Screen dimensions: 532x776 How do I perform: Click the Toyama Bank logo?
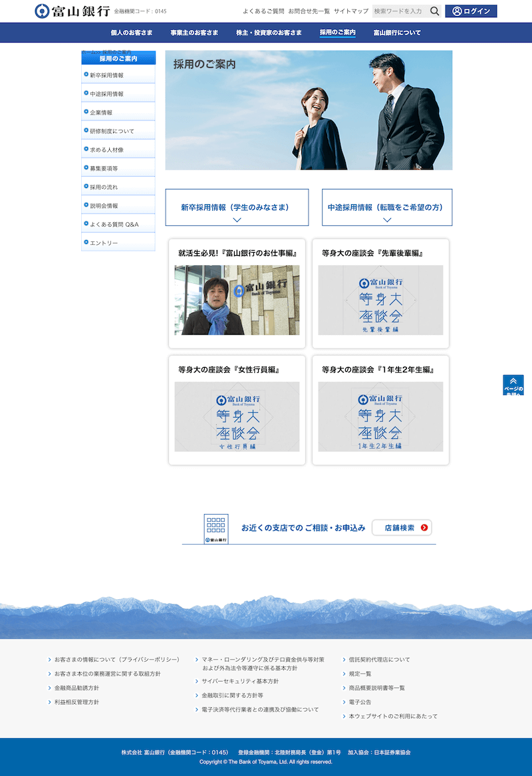[x=72, y=11]
